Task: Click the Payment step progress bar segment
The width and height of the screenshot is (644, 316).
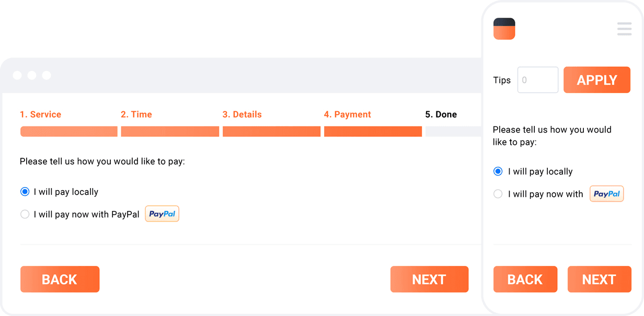Action: tap(373, 132)
